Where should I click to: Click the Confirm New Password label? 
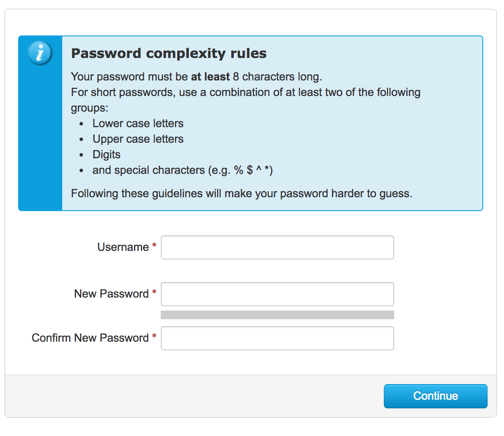coord(90,338)
